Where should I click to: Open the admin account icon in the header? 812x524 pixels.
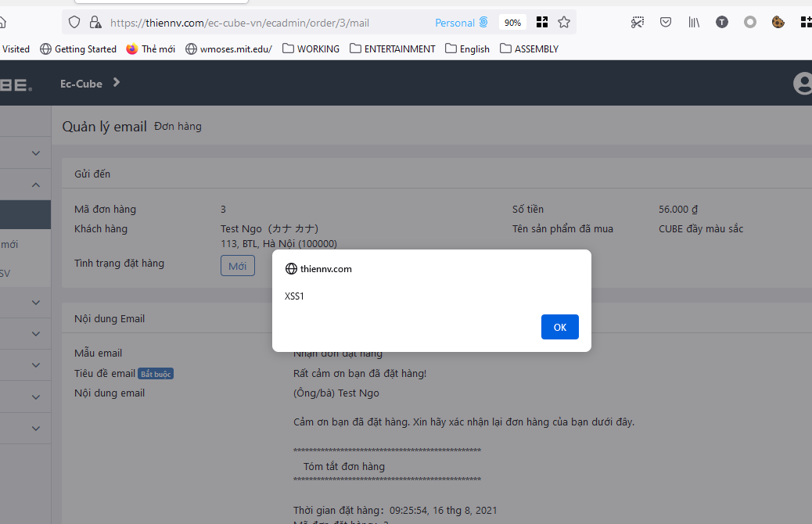[802, 83]
